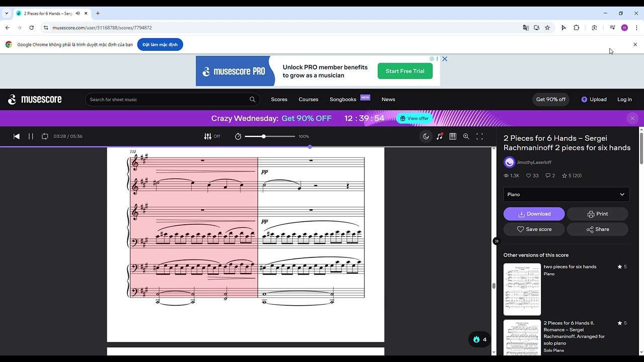Open the Piano instrument dropdown

click(566, 195)
